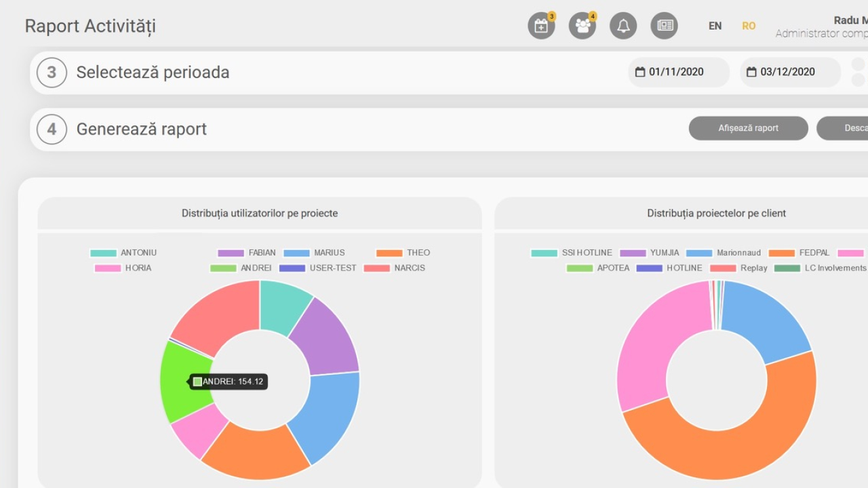Open Radu administrator profile name
Image resolution: width=868 pixels, height=488 pixels.
click(x=850, y=21)
